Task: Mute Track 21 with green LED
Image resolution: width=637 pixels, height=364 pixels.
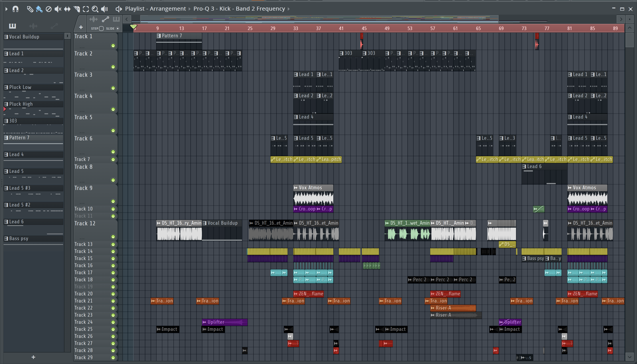Action: coord(113,301)
